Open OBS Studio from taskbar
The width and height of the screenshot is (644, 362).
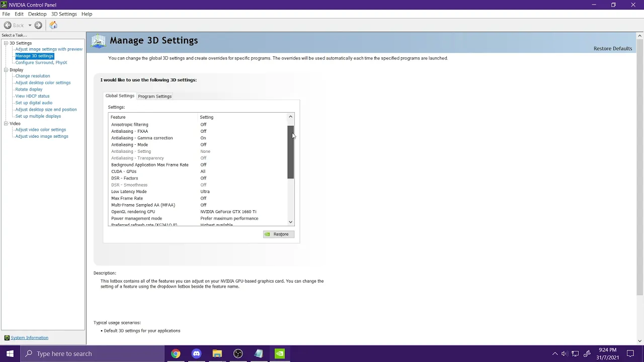pyautogui.click(x=238, y=353)
